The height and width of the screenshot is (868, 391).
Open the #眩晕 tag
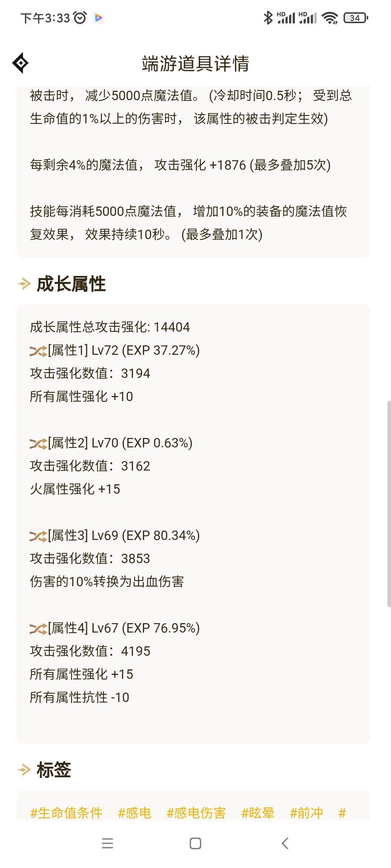tap(258, 813)
